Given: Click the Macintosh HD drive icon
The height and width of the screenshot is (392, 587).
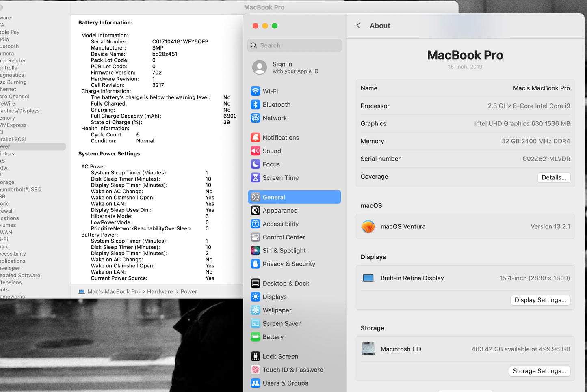Looking at the screenshot, I should click(x=368, y=349).
